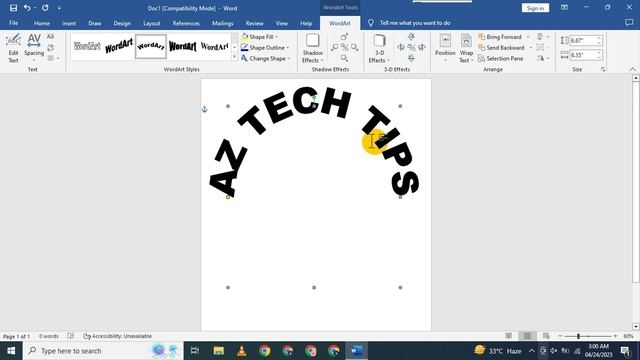The height and width of the screenshot is (360, 640).
Task: Select the second slanted WordArt style
Action: 119,46
